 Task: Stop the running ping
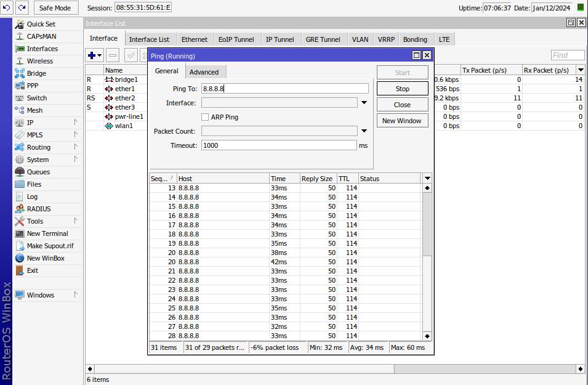click(x=403, y=89)
